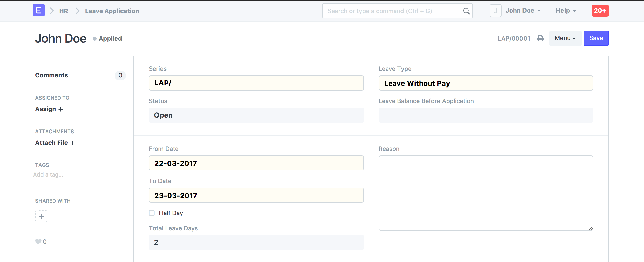Click the John Doe avatar icon

pos(495,11)
